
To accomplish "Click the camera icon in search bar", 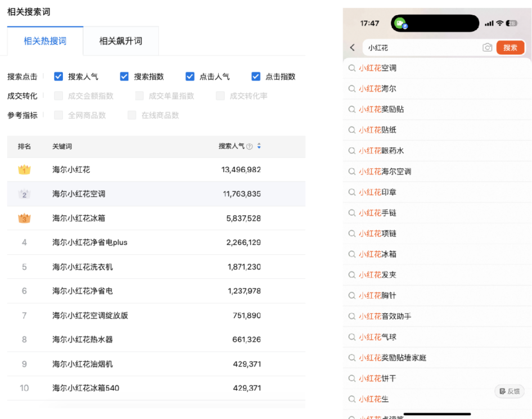I will 488,48.
